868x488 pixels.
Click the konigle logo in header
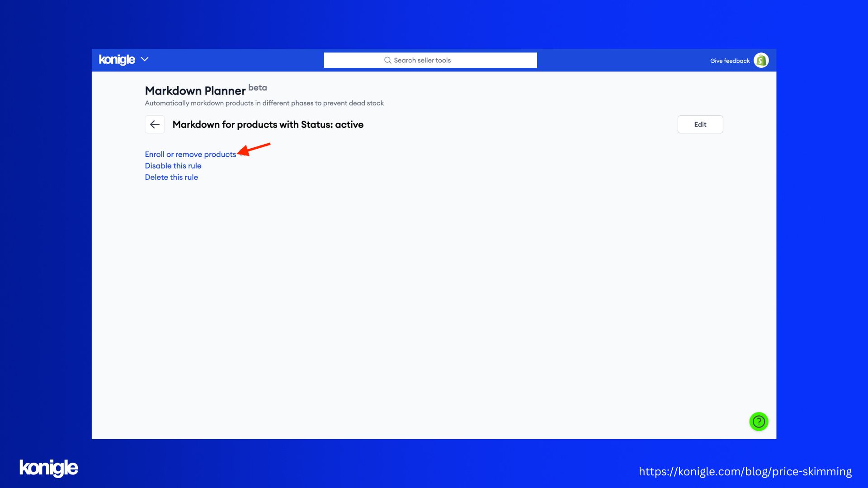tap(117, 60)
